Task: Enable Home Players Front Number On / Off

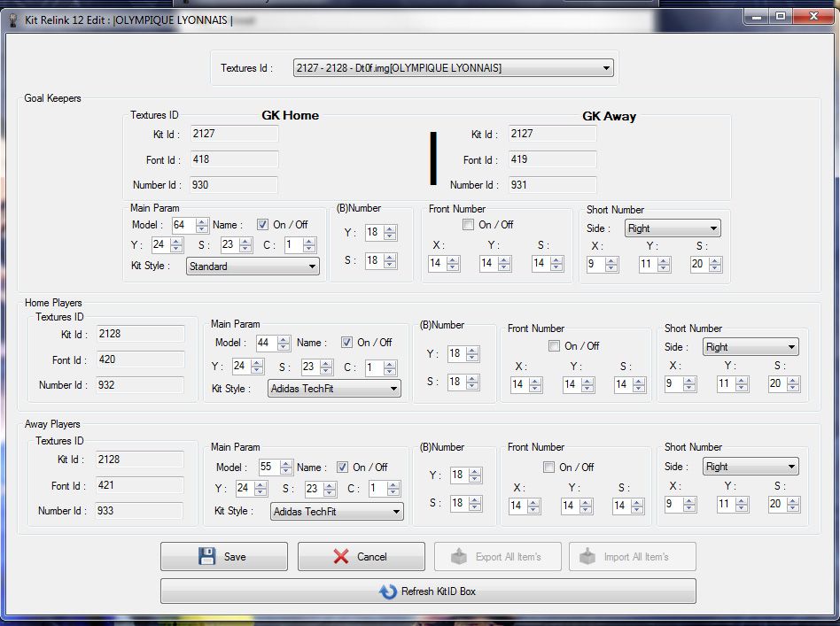Action: [x=554, y=346]
